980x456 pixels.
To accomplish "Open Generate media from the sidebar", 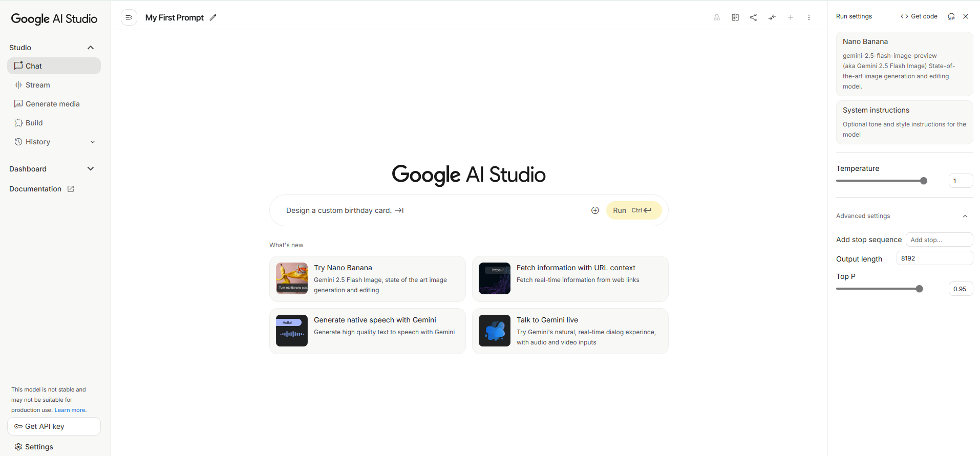I will [52, 104].
